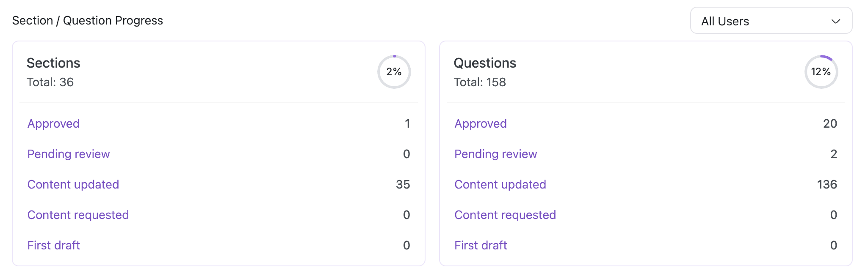
Task: Open Approved link in Questions card
Action: (x=481, y=123)
